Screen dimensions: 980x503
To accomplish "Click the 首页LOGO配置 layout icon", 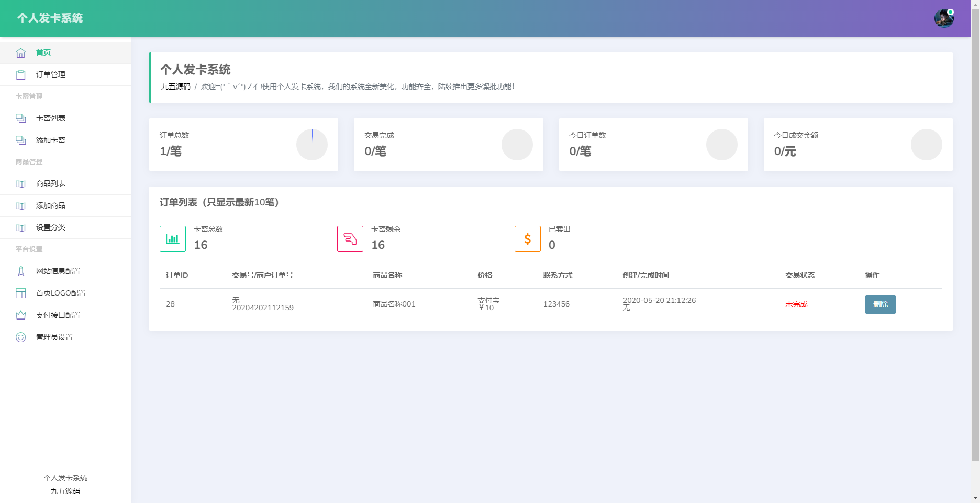I will (x=20, y=293).
